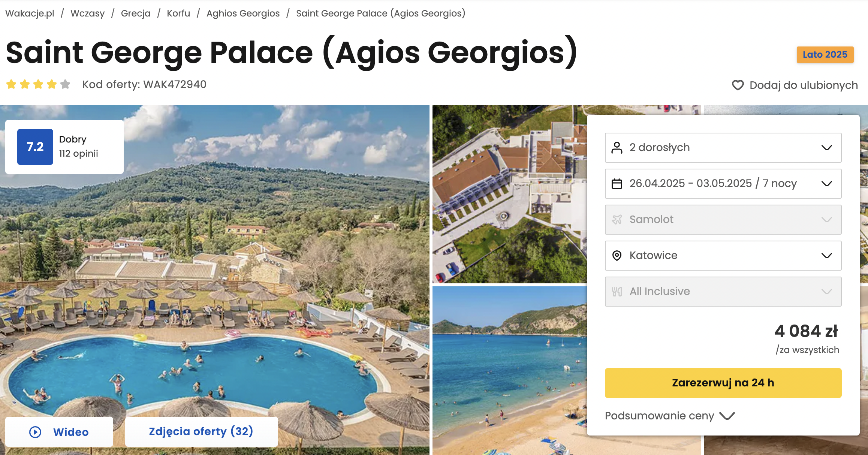Open the Katowice departure dropdown

(723, 256)
